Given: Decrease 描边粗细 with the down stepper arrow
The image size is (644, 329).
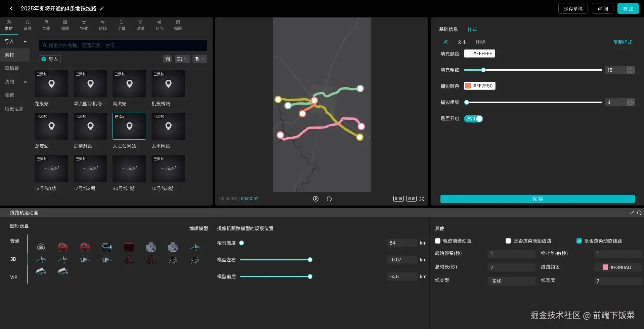Looking at the screenshot, I should tap(631, 104).
